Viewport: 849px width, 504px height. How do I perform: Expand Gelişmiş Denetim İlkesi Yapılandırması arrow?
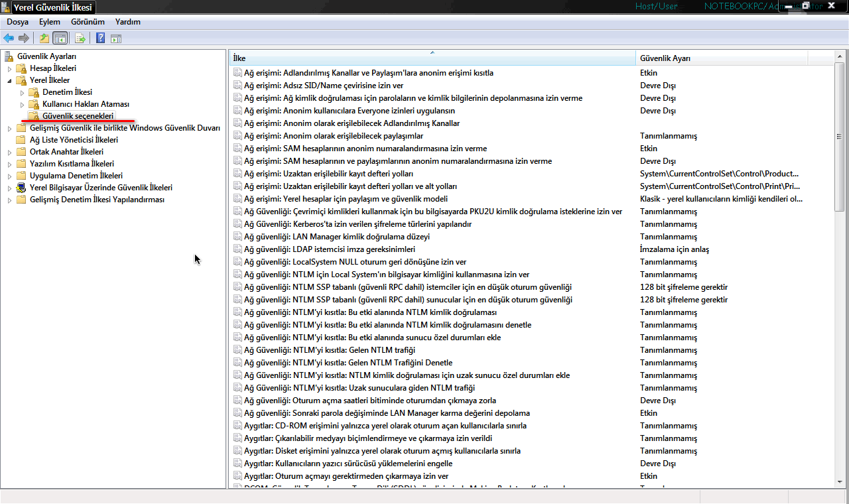9,200
